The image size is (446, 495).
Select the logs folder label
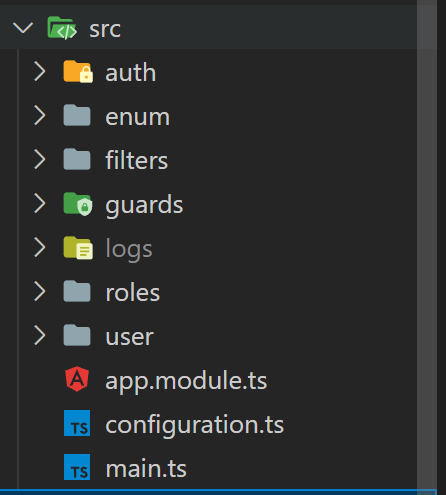point(129,250)
